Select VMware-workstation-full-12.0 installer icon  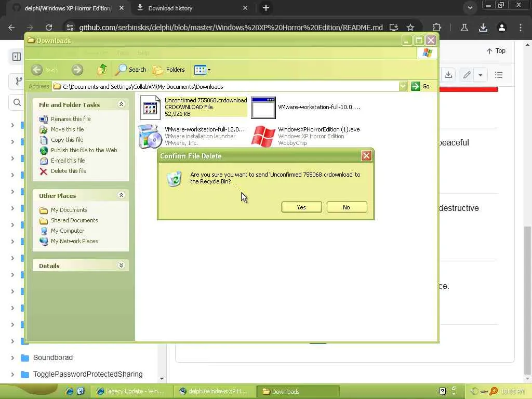[149, 137]
